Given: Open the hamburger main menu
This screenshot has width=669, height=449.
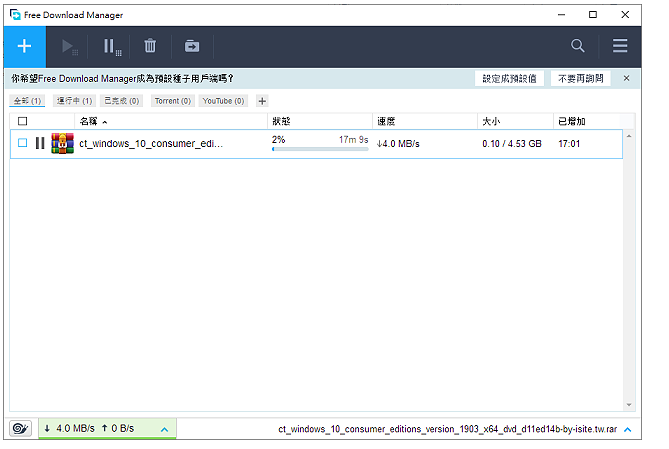Looking at the screenshot, I should click(620, 46).
